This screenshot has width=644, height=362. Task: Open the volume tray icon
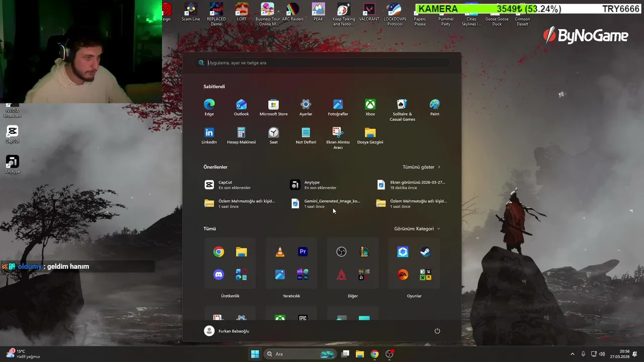[x=602, y=354]
